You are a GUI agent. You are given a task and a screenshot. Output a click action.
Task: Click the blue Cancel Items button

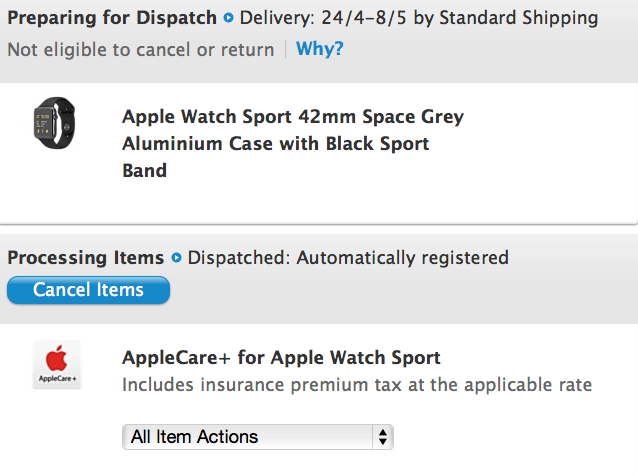[x=88, y=290]
